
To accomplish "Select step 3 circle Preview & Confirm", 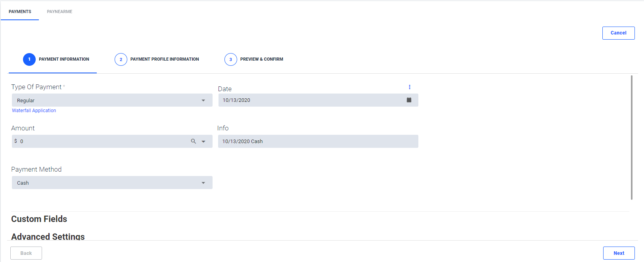I will click(x=231, y=59).
